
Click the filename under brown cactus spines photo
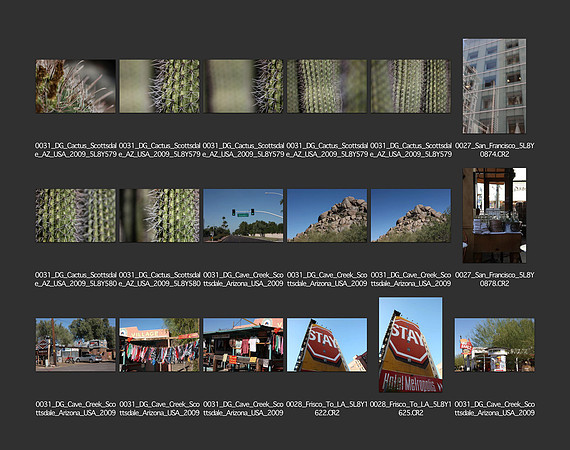click(76, 150)
